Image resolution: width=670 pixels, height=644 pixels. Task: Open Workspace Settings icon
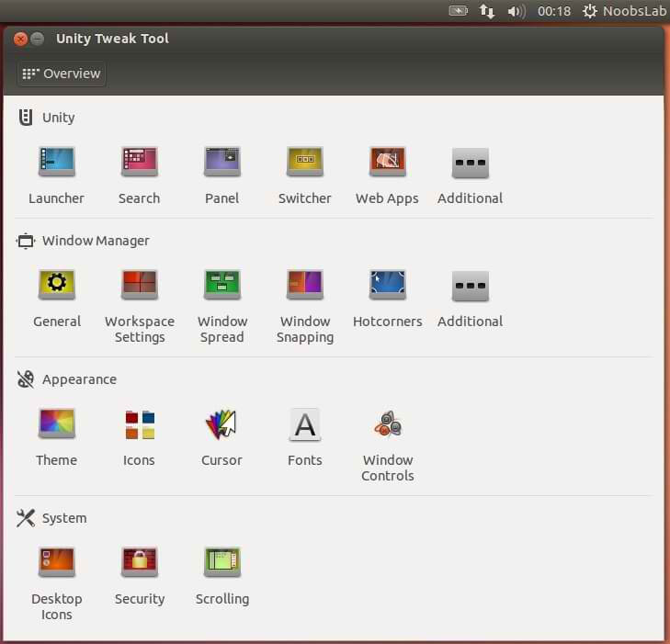pyautogui.click(x=140, y=286)
